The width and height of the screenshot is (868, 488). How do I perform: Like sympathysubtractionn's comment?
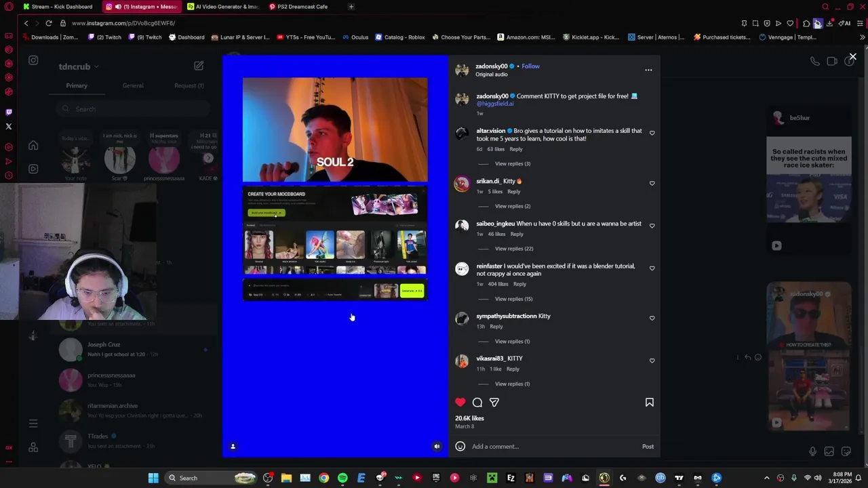coord(652,318)
